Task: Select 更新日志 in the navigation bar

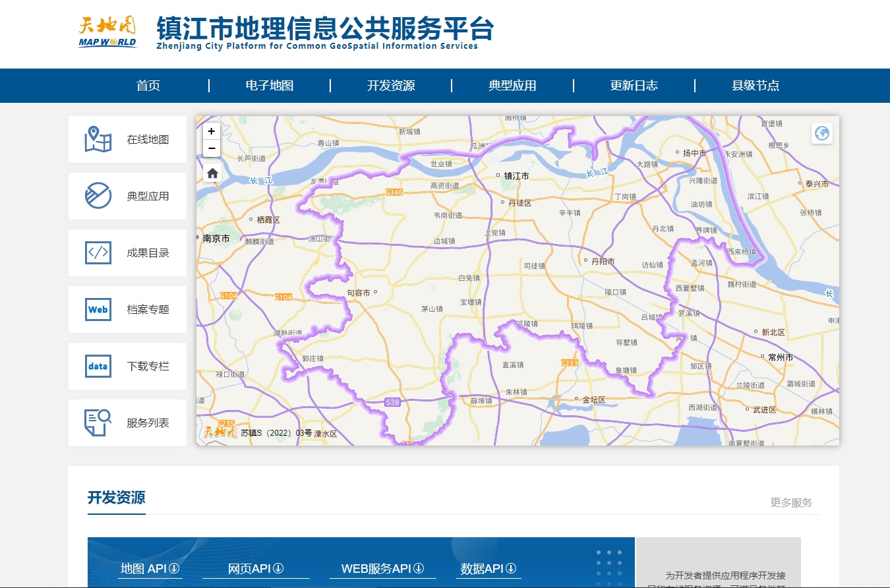Action: [x=634, y=86]
